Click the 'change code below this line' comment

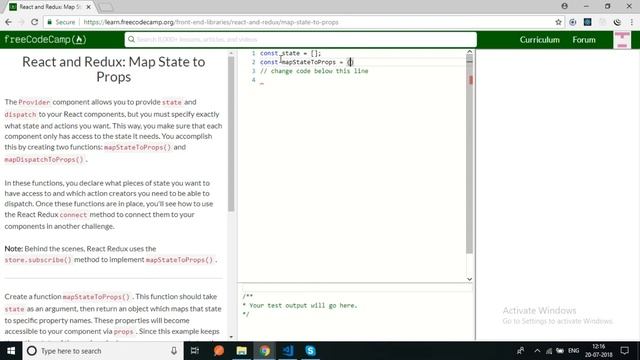(x=314, y=71)
